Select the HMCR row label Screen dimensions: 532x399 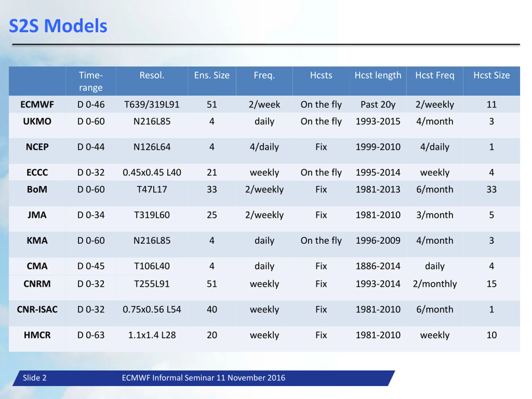pyautogui.click(x=37, y=335)
